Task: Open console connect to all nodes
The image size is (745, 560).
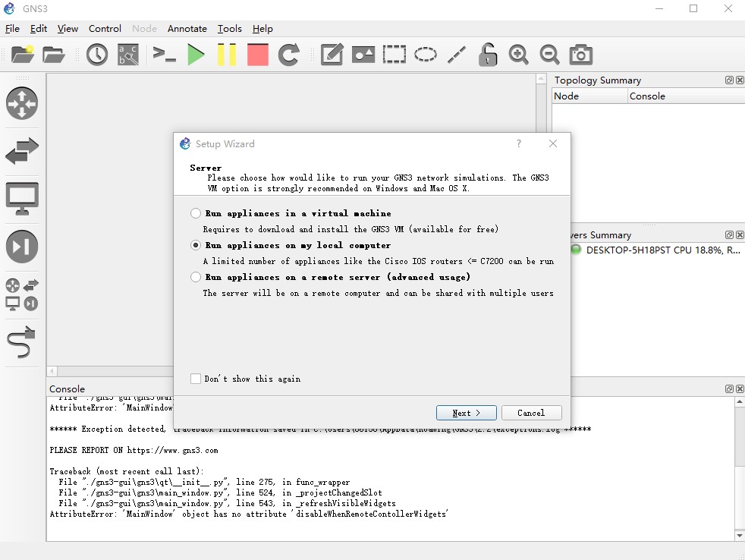Action: tap(165, 55)
